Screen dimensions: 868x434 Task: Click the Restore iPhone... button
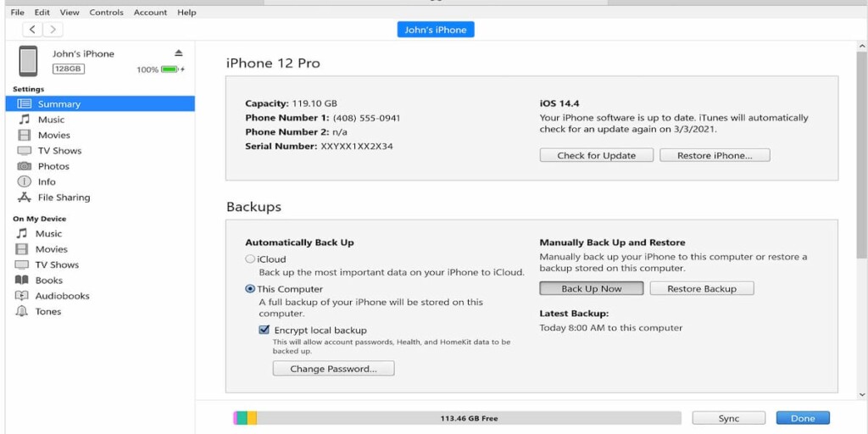(x=715, y=156)
